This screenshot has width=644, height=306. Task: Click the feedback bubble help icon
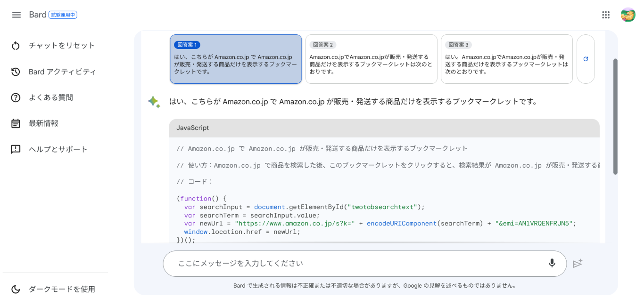coord(16,149)
